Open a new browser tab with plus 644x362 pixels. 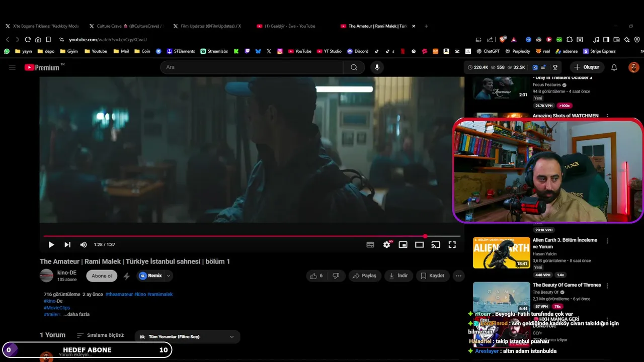click(x=426, y=26)
